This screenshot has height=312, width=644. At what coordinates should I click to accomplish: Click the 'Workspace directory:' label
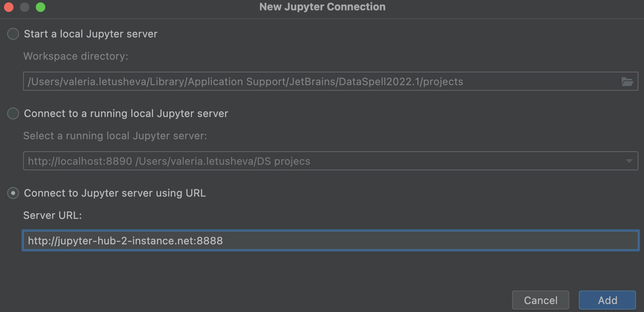[76, 56]
